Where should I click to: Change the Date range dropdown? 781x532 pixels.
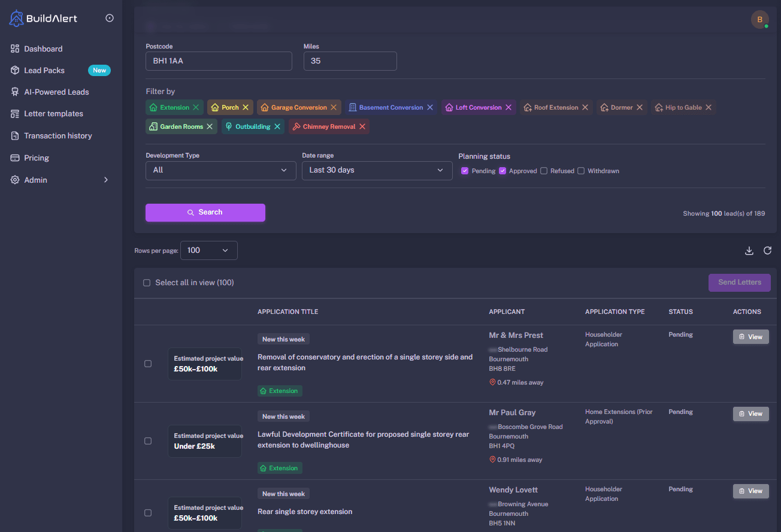coord(377,170)
